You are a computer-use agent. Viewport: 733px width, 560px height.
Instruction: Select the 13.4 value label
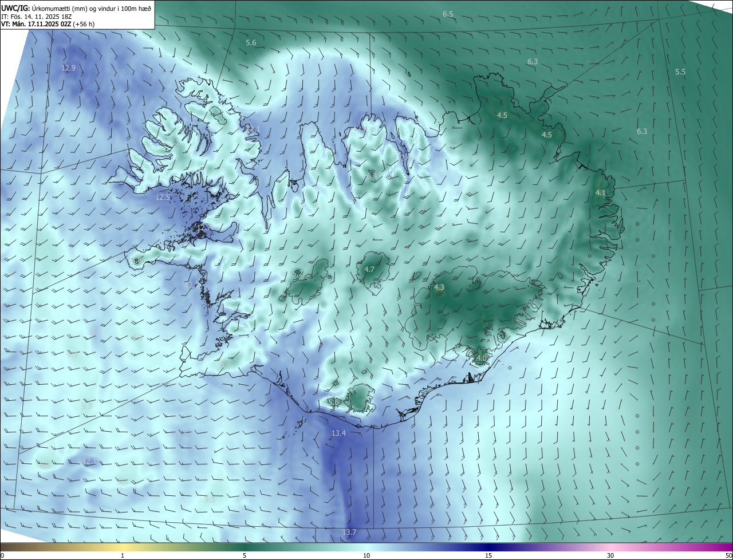(x=338, y=433)
